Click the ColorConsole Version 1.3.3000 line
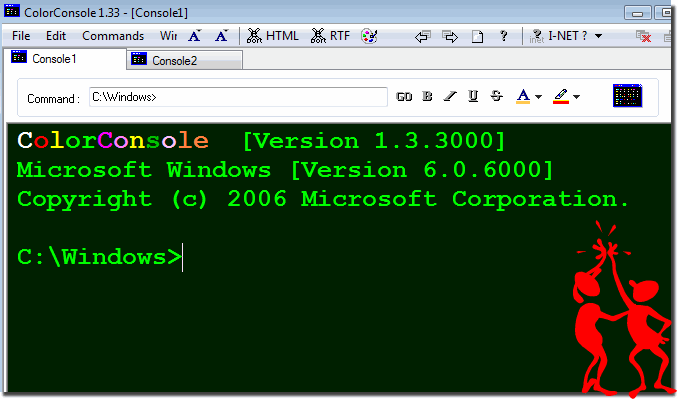 (x=261, y=141)
